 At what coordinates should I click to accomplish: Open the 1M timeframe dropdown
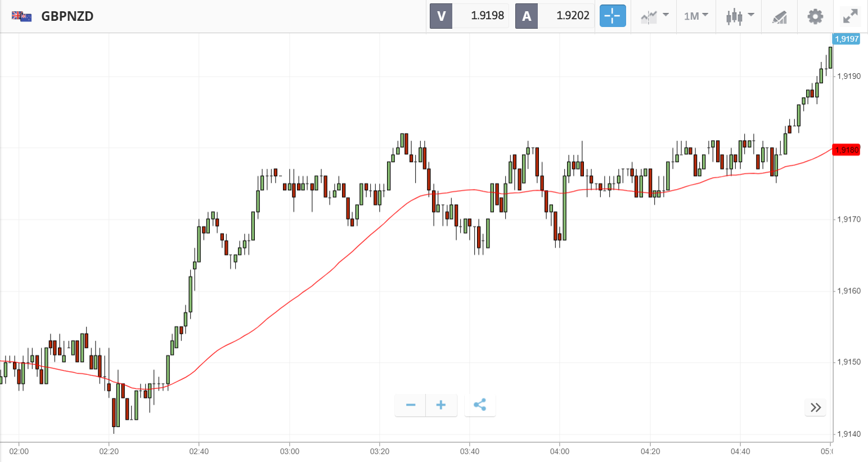[x=695, y=16]
